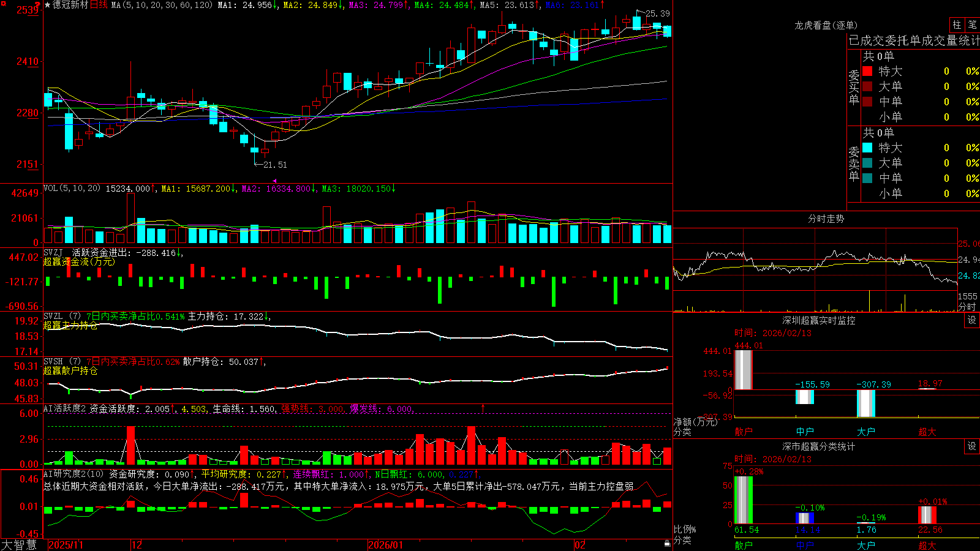Click the 爆发线: 6.000 label
The height and width of the screenshot is (551, 980).
tap(382, 408)
